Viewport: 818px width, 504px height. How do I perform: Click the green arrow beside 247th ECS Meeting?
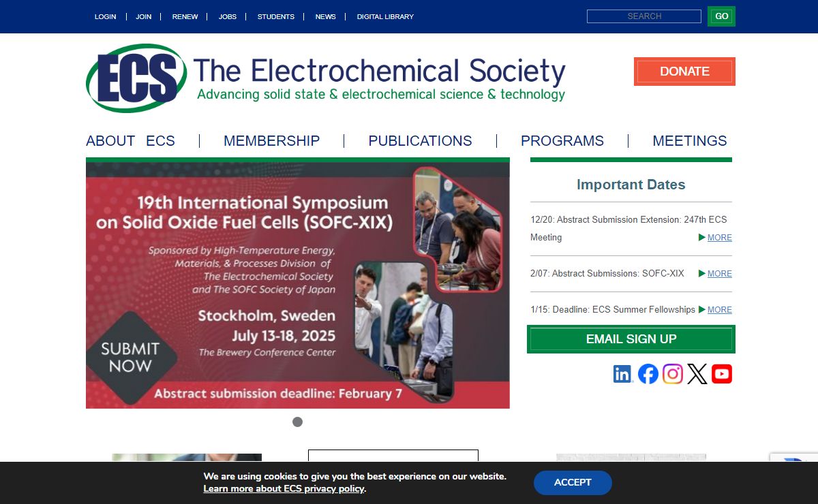(702, 237)
